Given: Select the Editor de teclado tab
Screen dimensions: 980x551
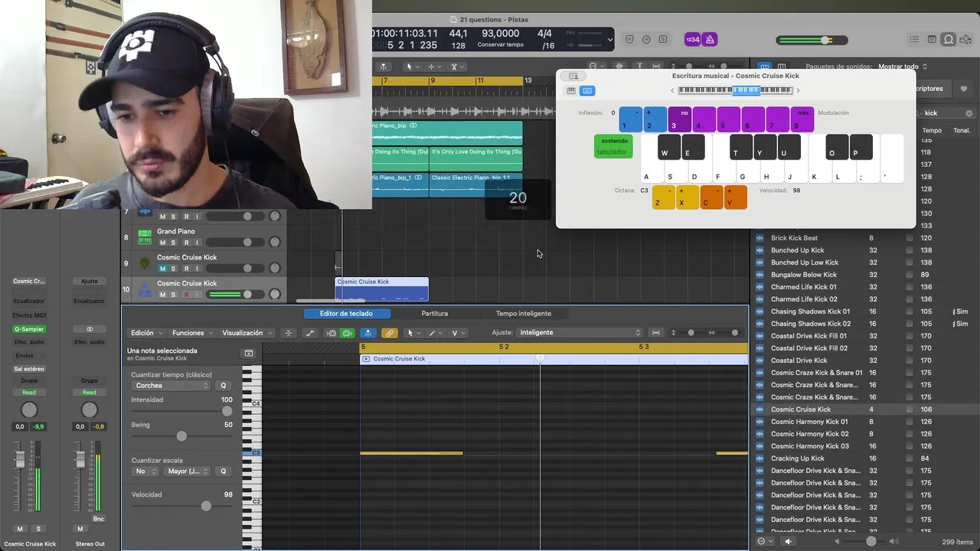Looking at the screenshot, I should click(x=346, y=313).
